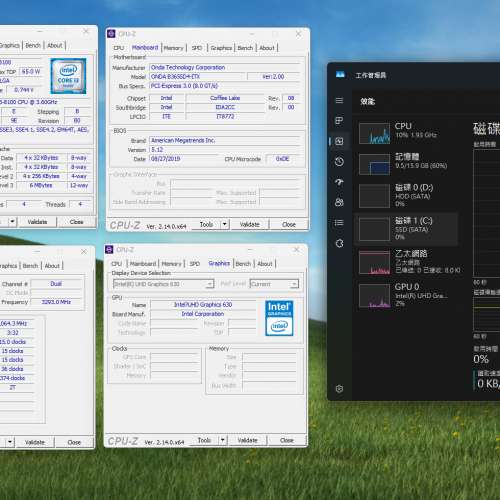This screenshot has height=500, width=500.
Task: Open Tools dropdown arrow in bottom-left Memory window
Action: tap(10, 442)
